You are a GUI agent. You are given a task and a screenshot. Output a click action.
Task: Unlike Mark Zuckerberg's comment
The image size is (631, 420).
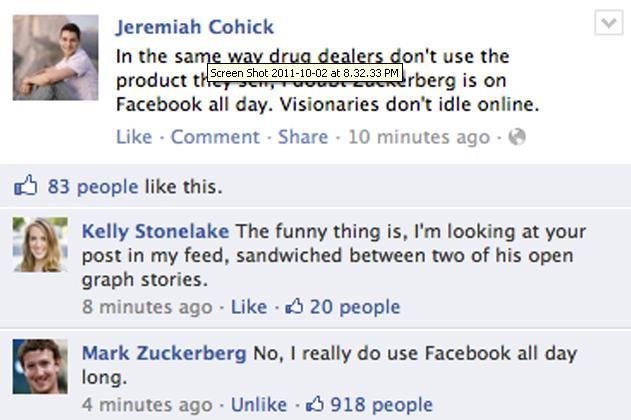pyautogui.click(x=259, y=405)
